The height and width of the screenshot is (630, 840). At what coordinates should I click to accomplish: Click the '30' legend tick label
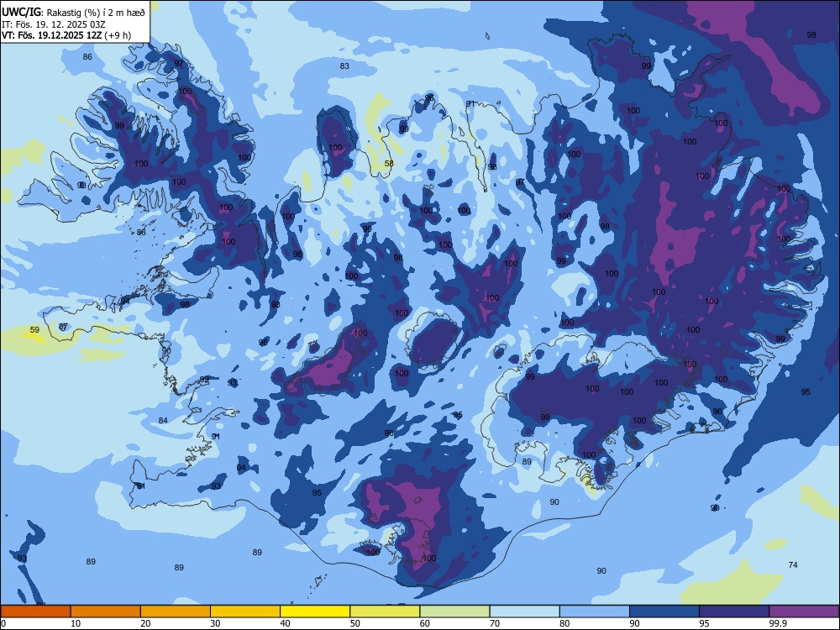(215, 623)
